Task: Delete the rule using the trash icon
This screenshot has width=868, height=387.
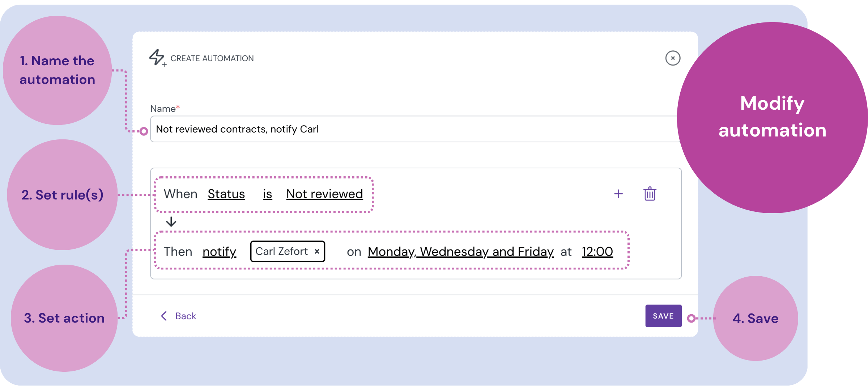Action: coord(650,194)
